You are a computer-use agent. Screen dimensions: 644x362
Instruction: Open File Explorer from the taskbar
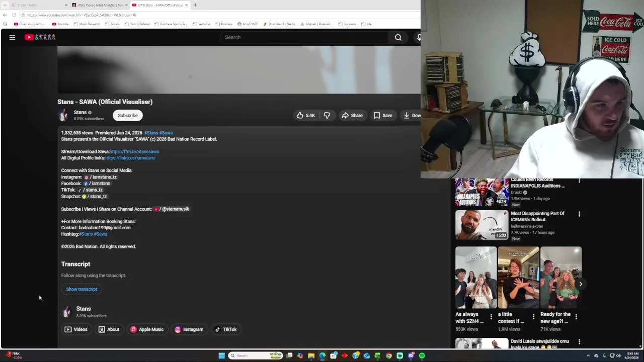(x=311, y=355)
